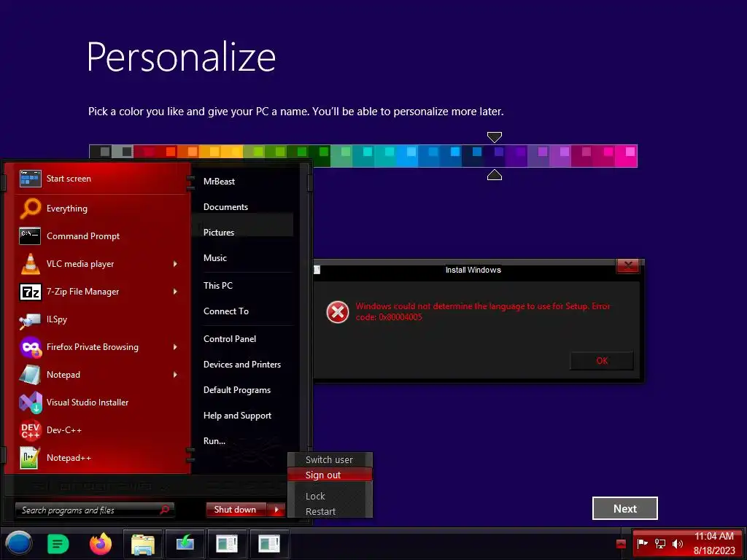Show hidden tray icons arrow
This screenshot has height=560, width=747.
pos(621,544)
